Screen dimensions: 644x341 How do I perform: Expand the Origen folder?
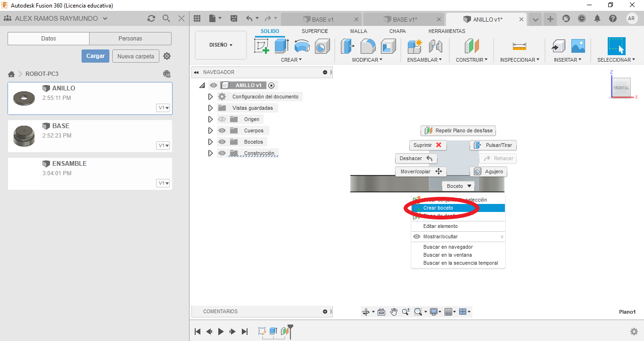[210, 119]
